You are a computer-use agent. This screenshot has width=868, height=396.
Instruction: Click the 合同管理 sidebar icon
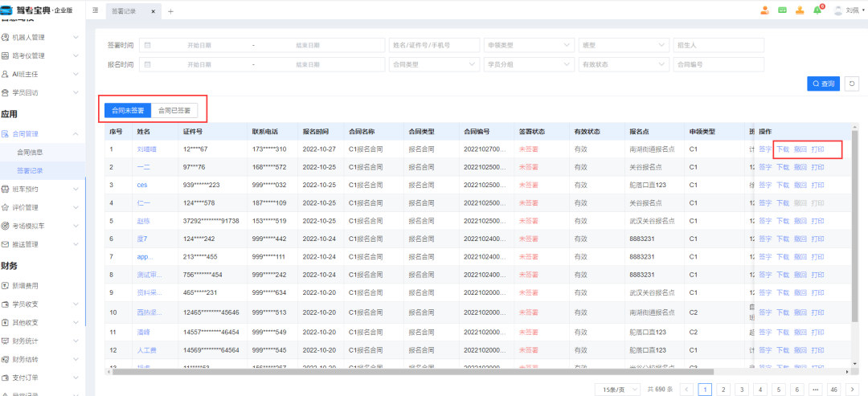tap(6, 134)
